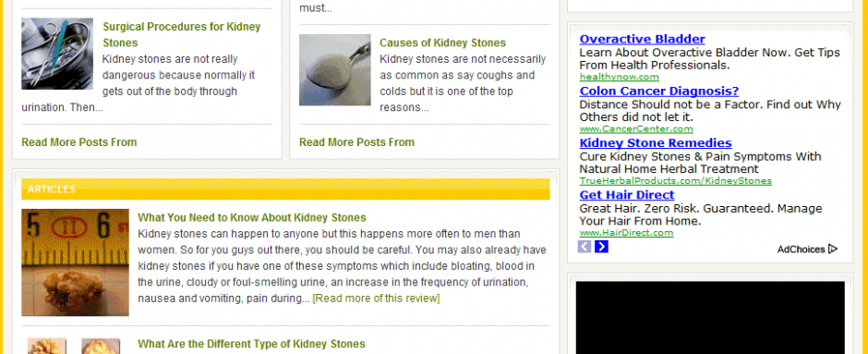The width and height of the screenshot is (868, 354).
Task: Open the spoon thumbnail for Causes article
Action: click(335, 70)
